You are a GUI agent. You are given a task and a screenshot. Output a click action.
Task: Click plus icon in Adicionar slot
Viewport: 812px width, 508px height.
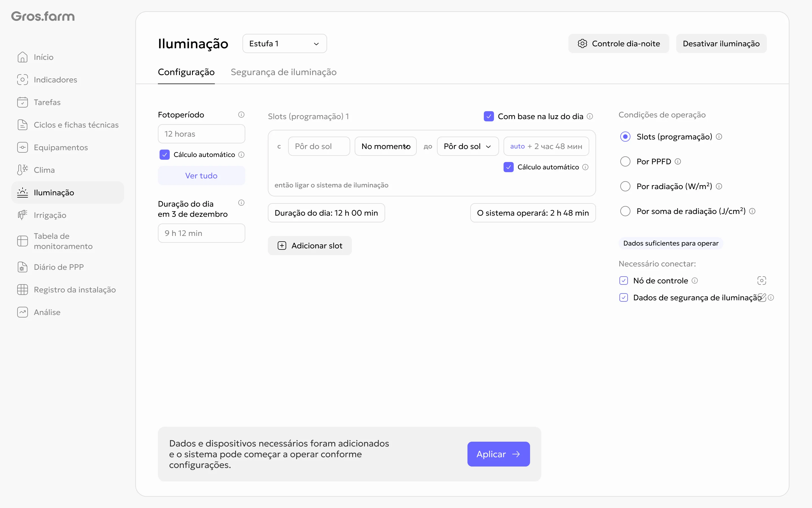coord(282,246)
